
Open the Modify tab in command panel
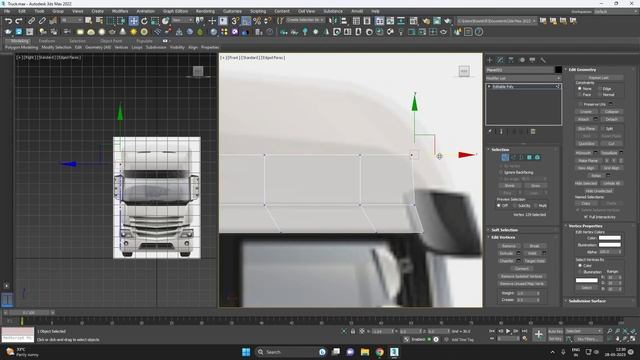click(500, 60)
